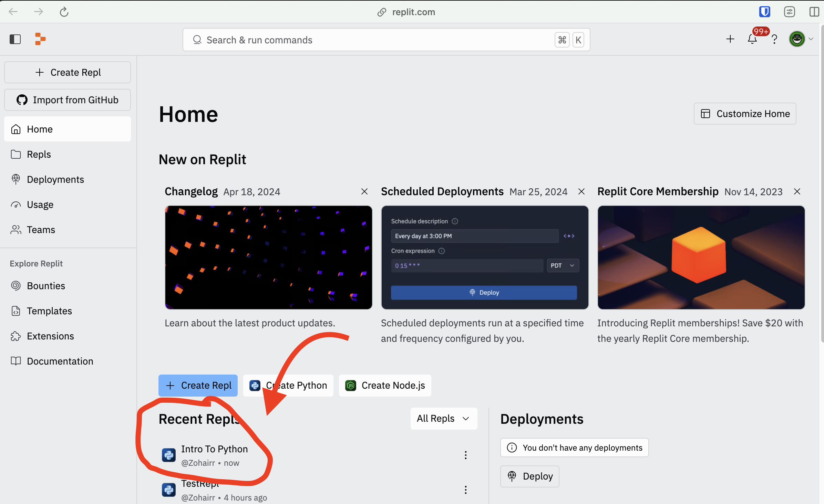Open the help question mark icon
824x504 pixels.
click(x=774, y=39)
